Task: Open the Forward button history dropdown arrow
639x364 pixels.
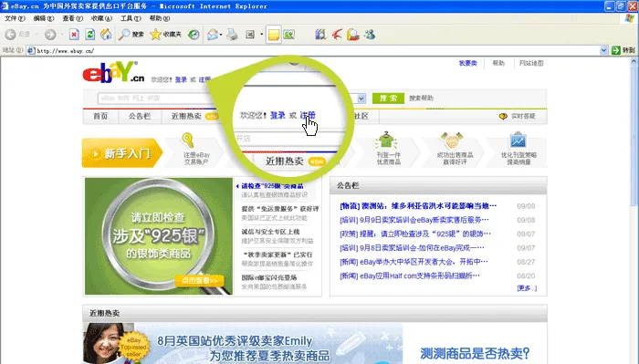Action: coord(62,35)
